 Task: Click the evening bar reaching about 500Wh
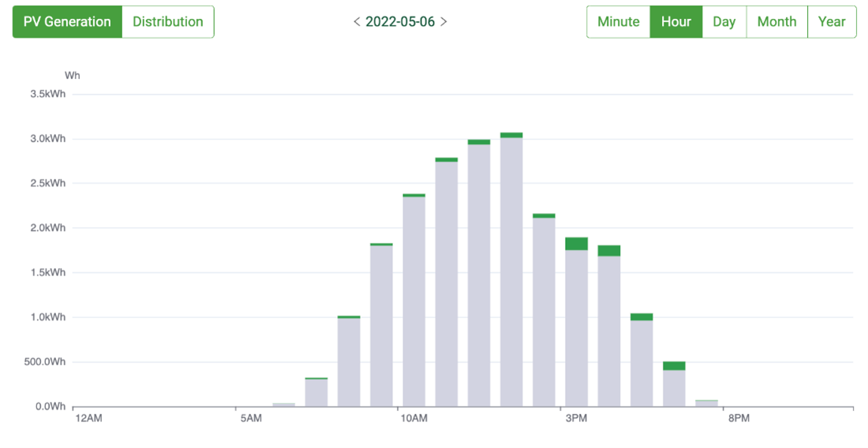[x=674, y=385]
